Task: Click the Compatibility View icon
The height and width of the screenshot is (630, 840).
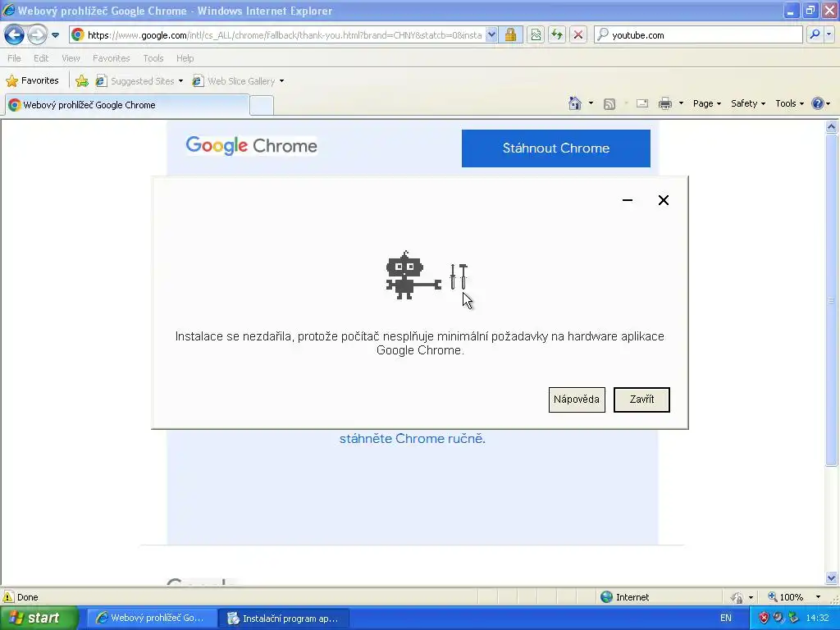Action: click(x=536, y=34)
